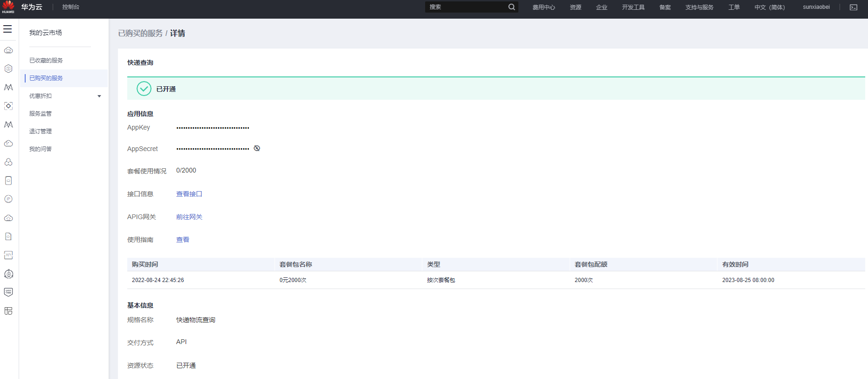Open the hamburger service list menu
Image resolution: width=868 pixels, height=379 pixels.
tap(7, 29)
